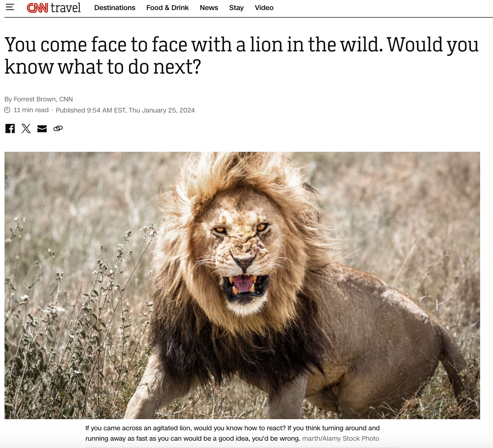Click the clock icon beside read time
Screen dimensions: 493x448
coord(7,110)
